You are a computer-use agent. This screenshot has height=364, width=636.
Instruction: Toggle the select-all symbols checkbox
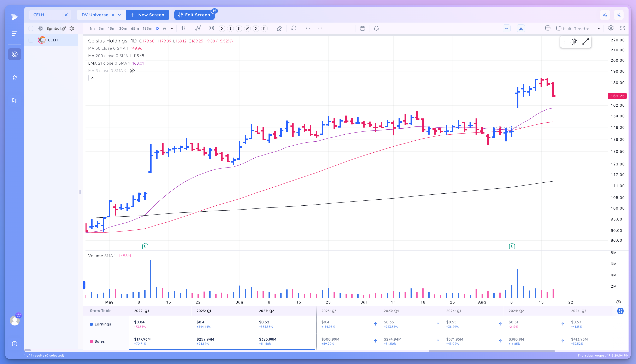(31, 29)
